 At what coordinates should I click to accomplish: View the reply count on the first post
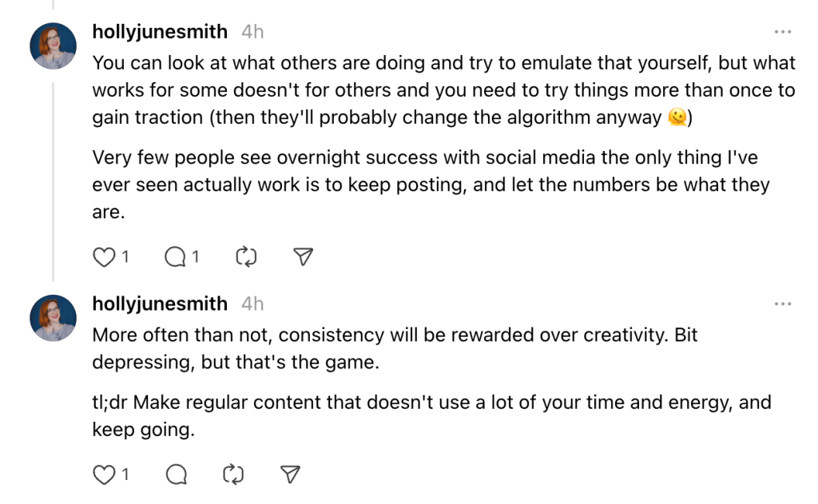(194, 257)
